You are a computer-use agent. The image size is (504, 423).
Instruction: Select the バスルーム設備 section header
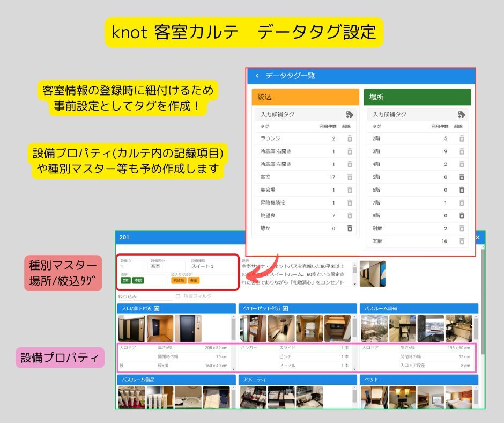(x=419, y=309)
